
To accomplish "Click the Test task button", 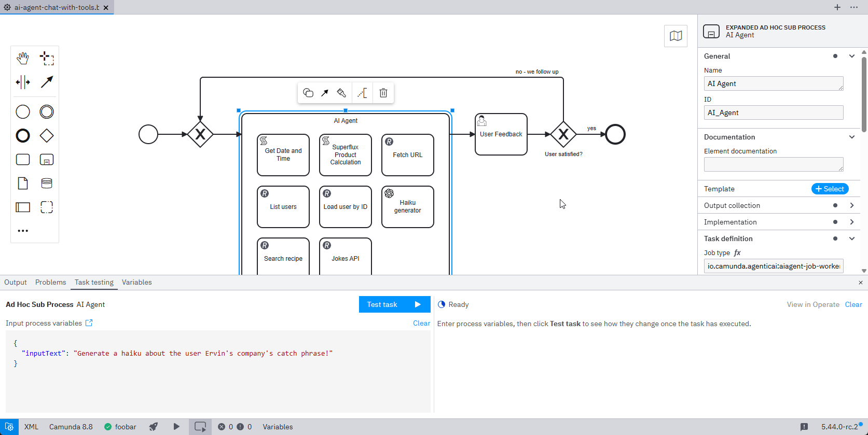I will point(394,304).
